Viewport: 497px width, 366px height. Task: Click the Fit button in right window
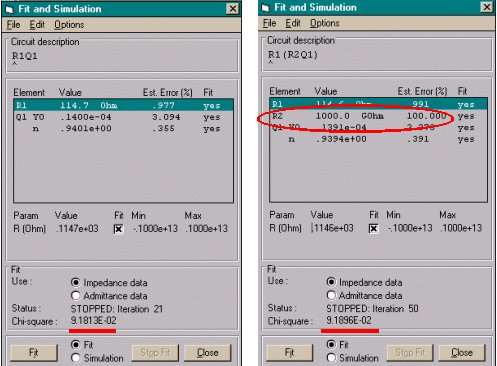(x=290, y=352)
